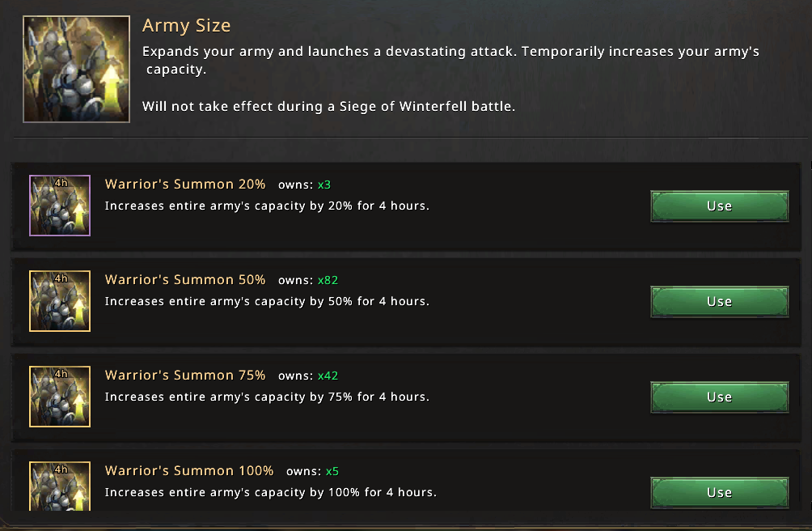This screenshot has width=812, height=531.
Task: Click the owns x42 count label
Action: point(308,376)
